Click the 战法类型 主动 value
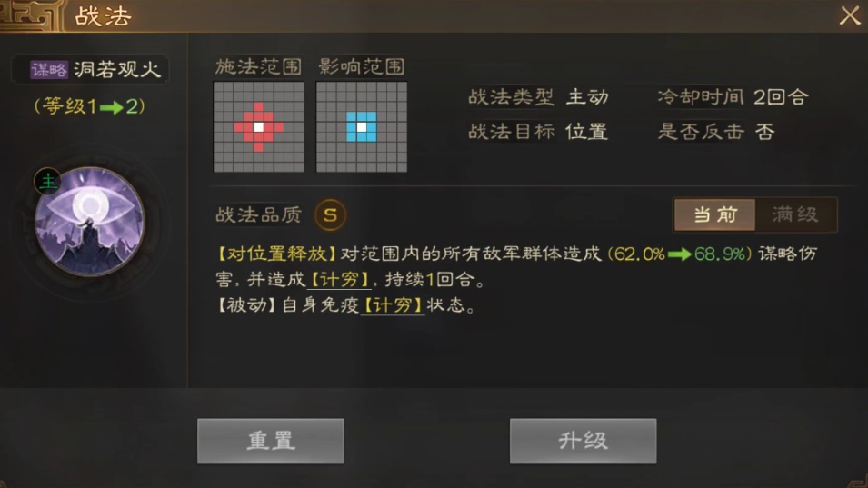Viewport: 868px width, 488px height. coord(587,97)
